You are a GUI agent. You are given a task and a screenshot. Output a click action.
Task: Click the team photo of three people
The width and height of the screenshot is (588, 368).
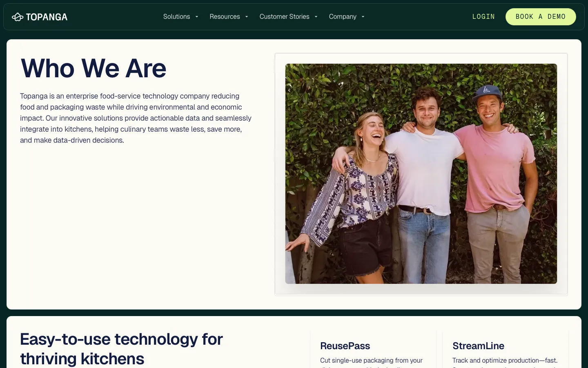[x=421, y=174]
